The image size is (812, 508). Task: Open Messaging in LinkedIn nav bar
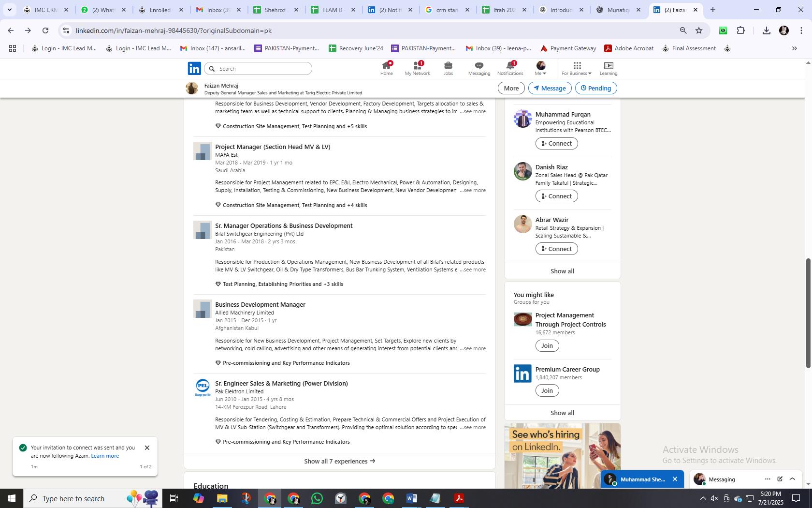(479, 68)
